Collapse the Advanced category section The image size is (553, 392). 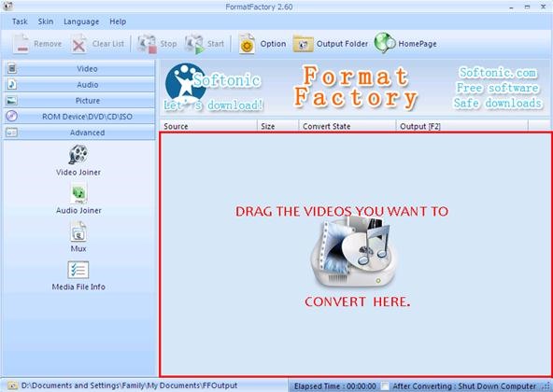[79, 133]
